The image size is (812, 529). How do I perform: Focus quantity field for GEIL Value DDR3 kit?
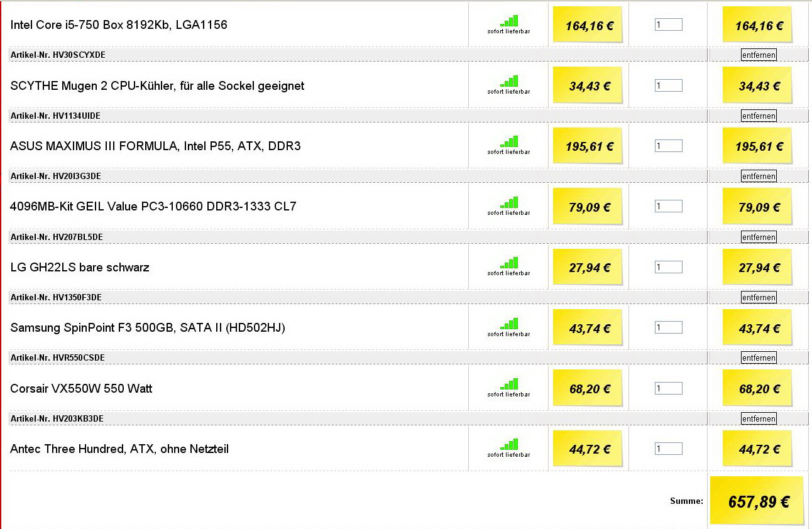pos(668,206)
